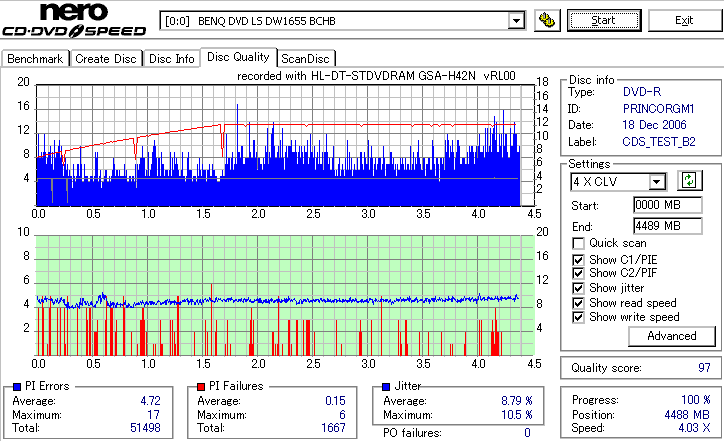The image size is (724, 441).
Task: Click Jitter average 8.79 %
Action: click(517, 401)
